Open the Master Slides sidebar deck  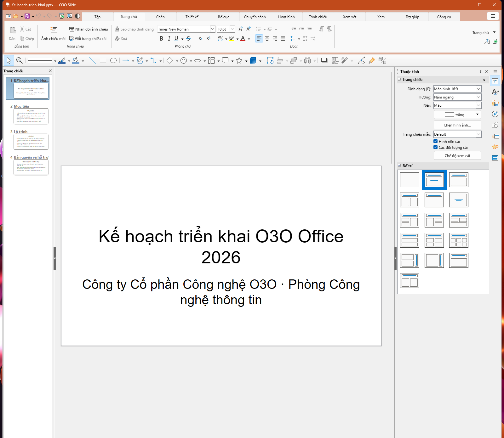click(495, 158)
